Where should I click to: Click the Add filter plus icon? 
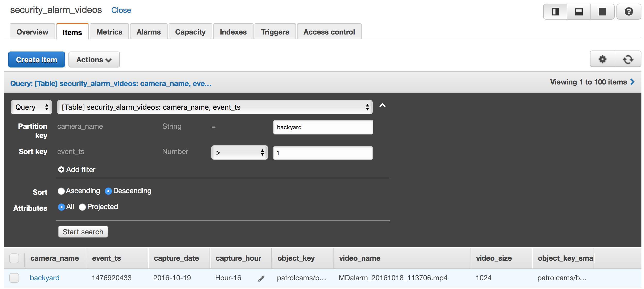point(61,169)
